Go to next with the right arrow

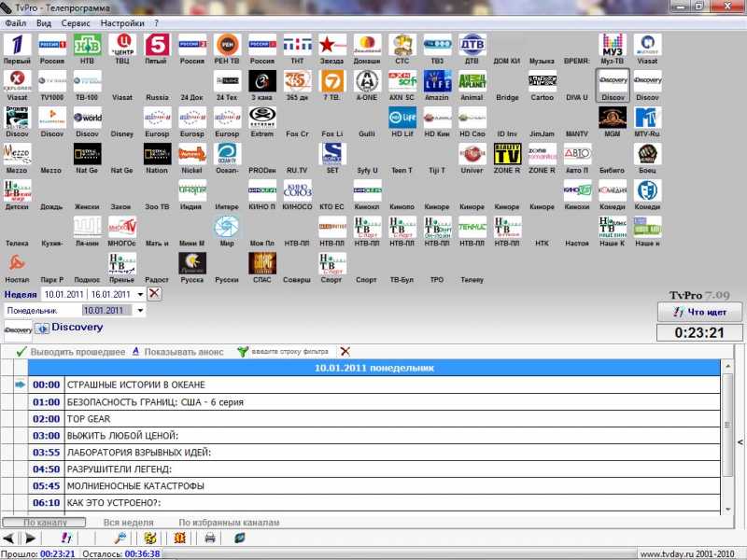(30, 539)
